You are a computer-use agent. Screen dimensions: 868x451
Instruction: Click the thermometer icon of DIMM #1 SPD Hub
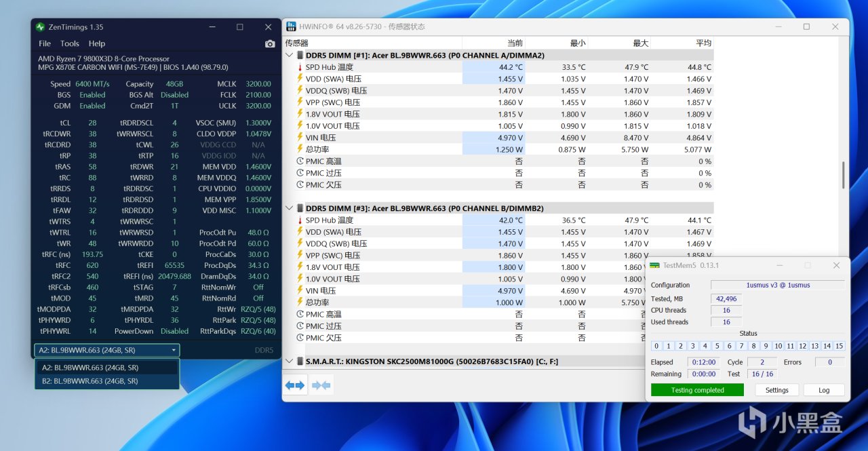(x=300, y=67)
